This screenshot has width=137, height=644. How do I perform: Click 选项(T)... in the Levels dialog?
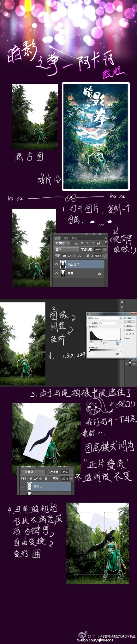point(130,330)
